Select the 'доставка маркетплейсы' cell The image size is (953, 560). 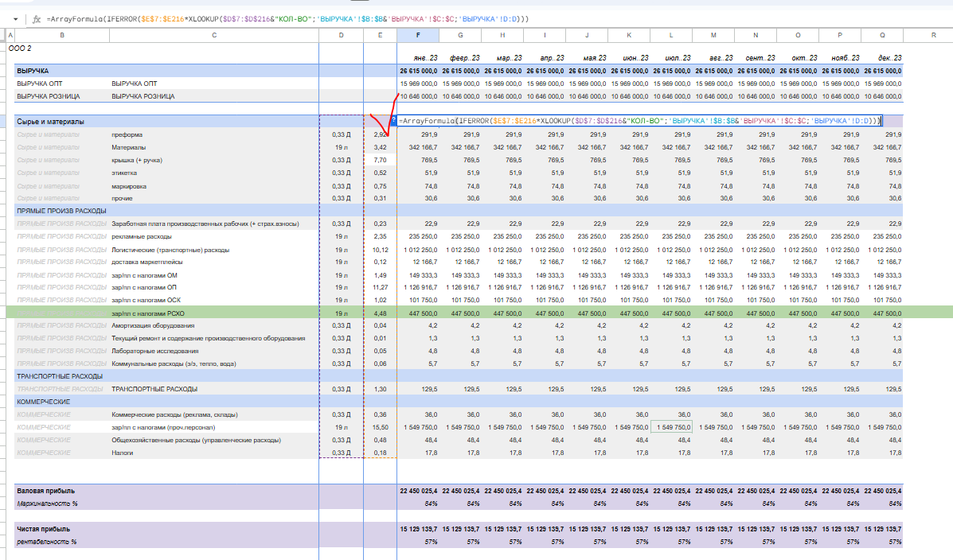click(147, 262)
